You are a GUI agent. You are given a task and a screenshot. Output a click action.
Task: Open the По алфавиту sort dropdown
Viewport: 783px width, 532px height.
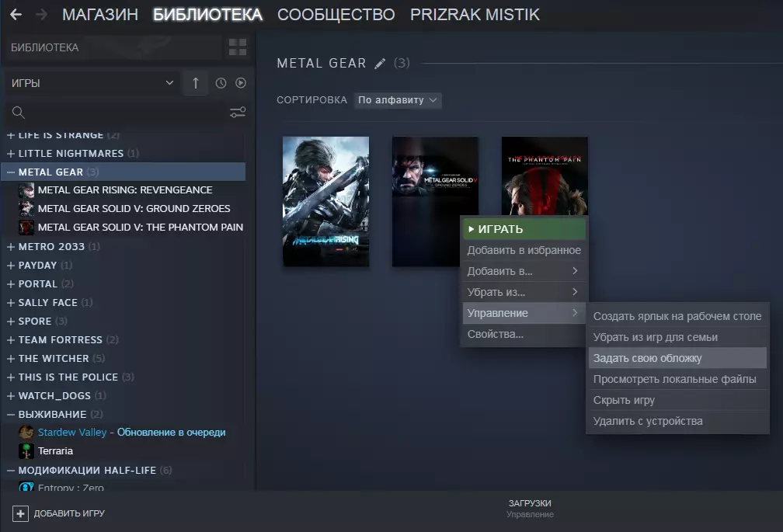pyautogui.click(x=398, y=100)
